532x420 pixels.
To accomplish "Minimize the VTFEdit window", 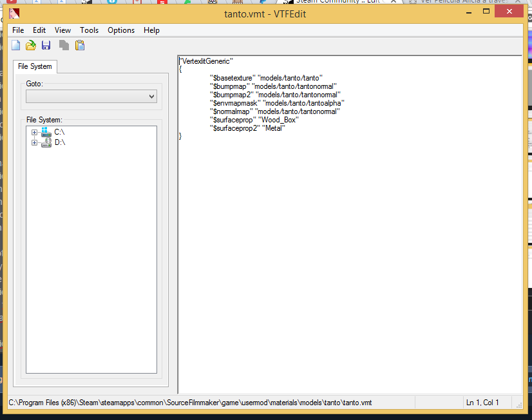I will [x=469, y=12].
